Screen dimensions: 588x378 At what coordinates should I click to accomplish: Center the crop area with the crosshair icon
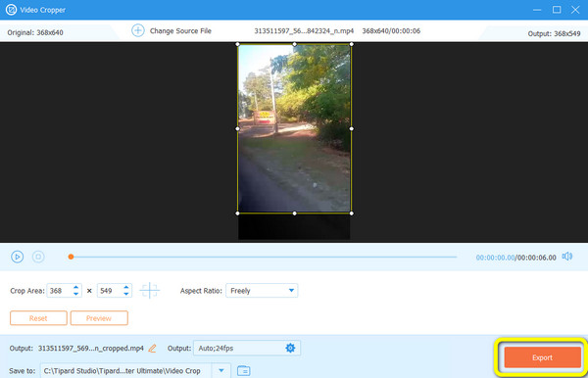(x=150, y=290)
